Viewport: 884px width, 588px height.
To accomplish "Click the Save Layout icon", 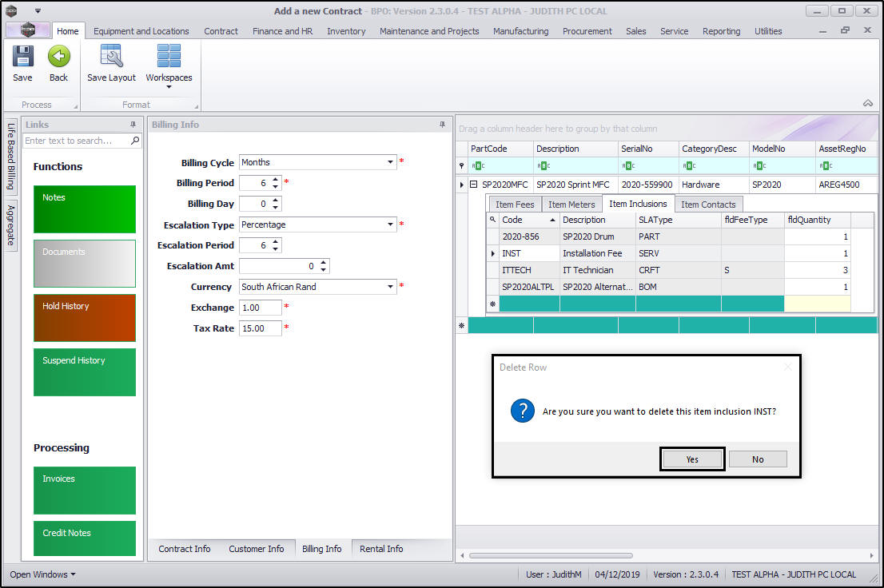I will coord(111,57).
